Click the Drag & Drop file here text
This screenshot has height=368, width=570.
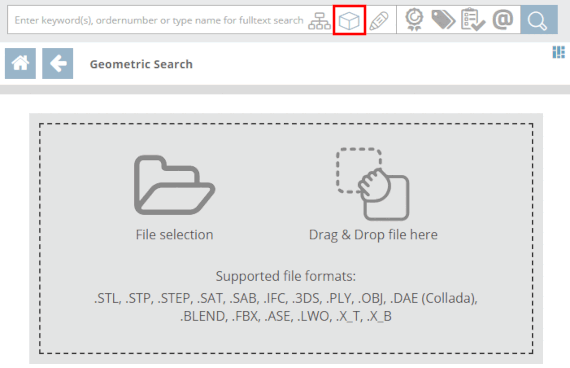[373, 235]
